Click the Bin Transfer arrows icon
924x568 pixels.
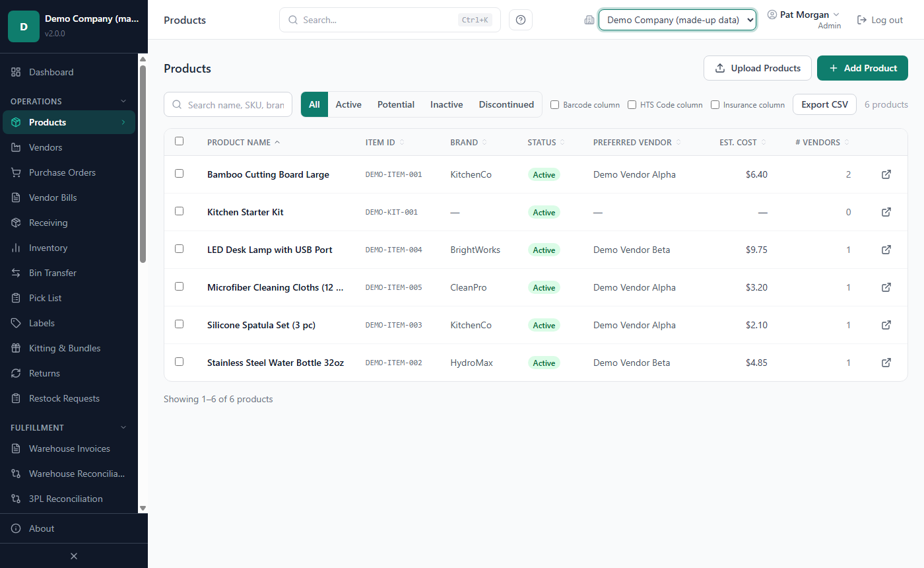point(16,273)
